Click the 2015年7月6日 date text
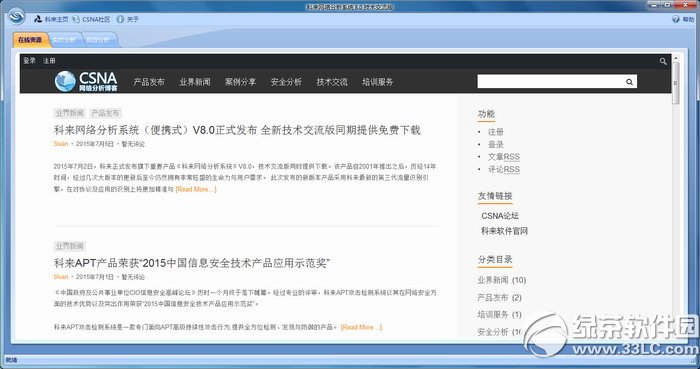The width and height of the screenshot is (700, 369). point(95,144)
